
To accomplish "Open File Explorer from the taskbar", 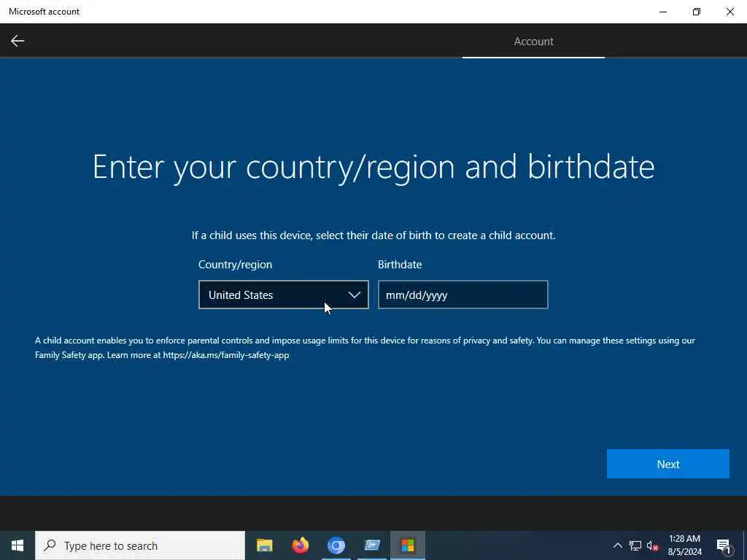I will (264, 545).
